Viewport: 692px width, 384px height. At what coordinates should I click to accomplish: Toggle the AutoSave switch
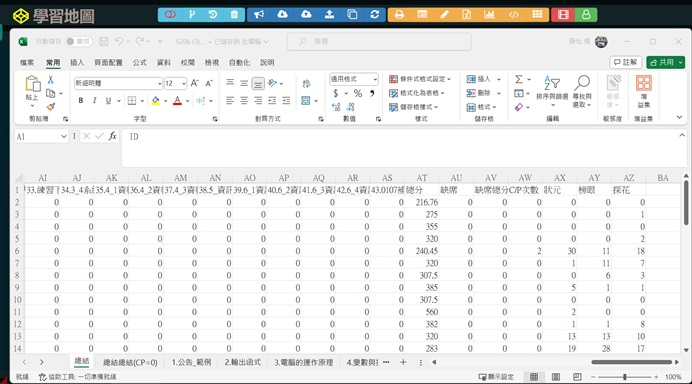pos(78,41)
